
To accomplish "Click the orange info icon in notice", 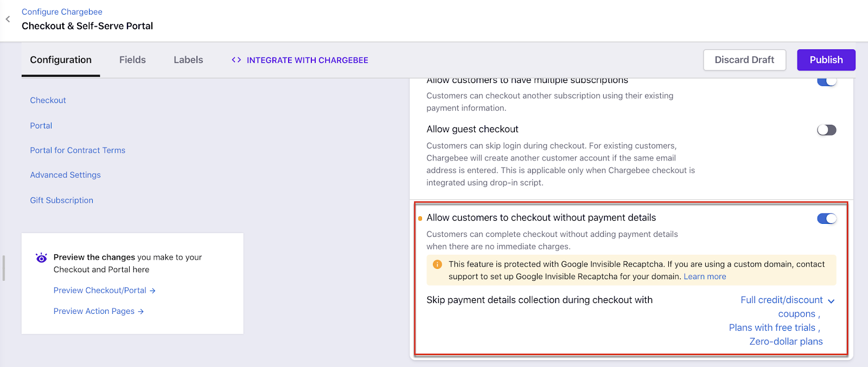I will 437,265.
